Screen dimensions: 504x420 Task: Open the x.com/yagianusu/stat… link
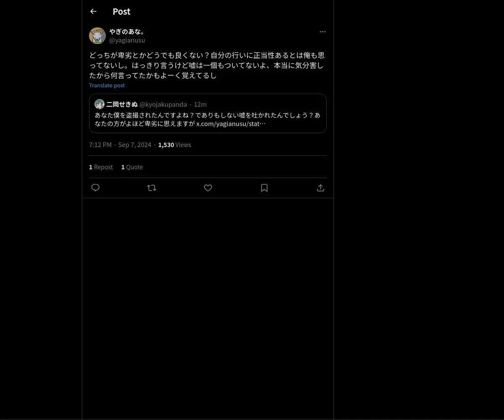(x=231, y=123)
